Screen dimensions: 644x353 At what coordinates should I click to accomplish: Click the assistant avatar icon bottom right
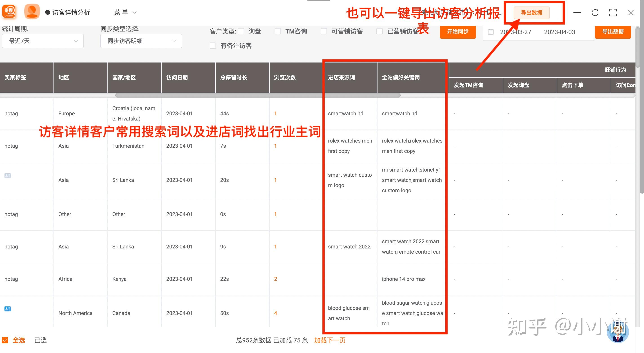click(617, 333)
